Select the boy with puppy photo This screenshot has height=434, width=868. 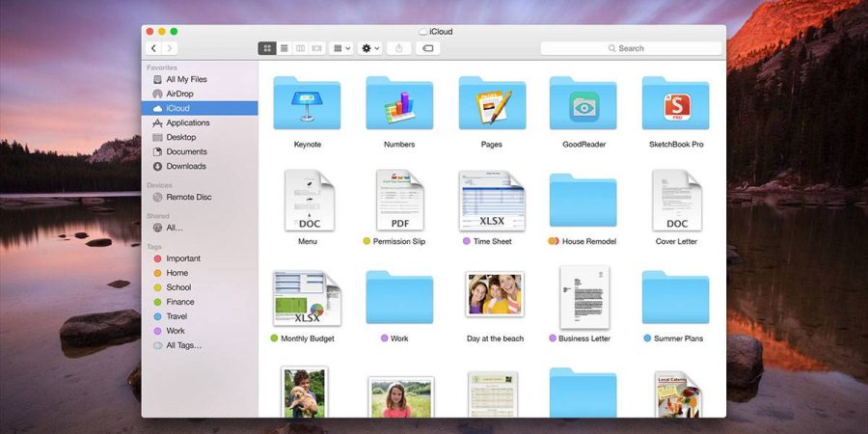304,392
